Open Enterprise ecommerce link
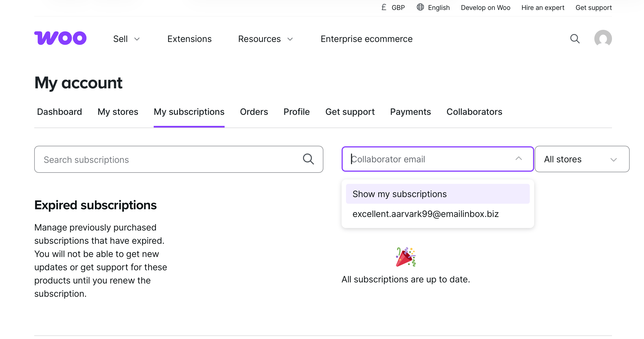Viewport: 644px width, 339px height. tap(366, 39)
